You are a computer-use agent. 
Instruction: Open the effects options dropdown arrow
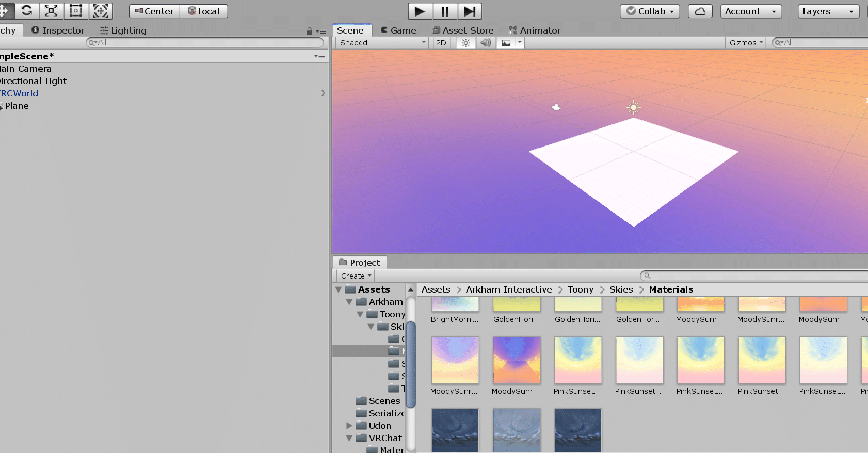pyautogui.click(x=520, y=43)
